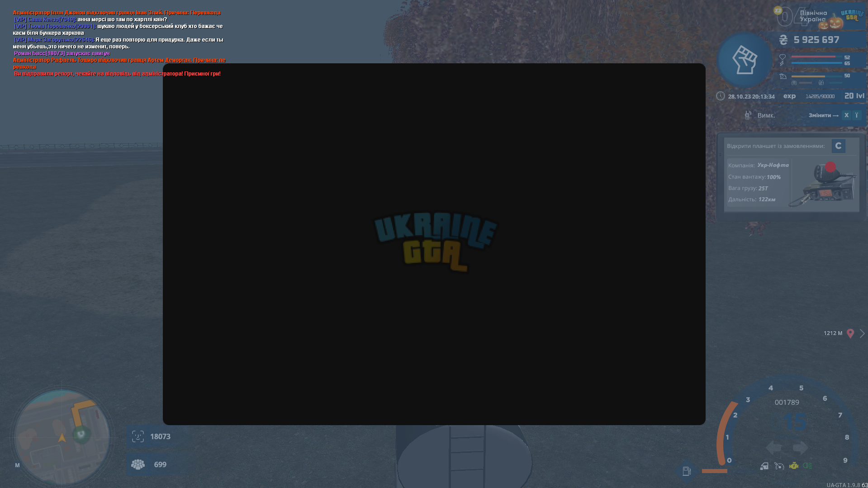Viewport: 868px width, 488px height.
Task: Click the player ID face icon
Action: point(138,436)
